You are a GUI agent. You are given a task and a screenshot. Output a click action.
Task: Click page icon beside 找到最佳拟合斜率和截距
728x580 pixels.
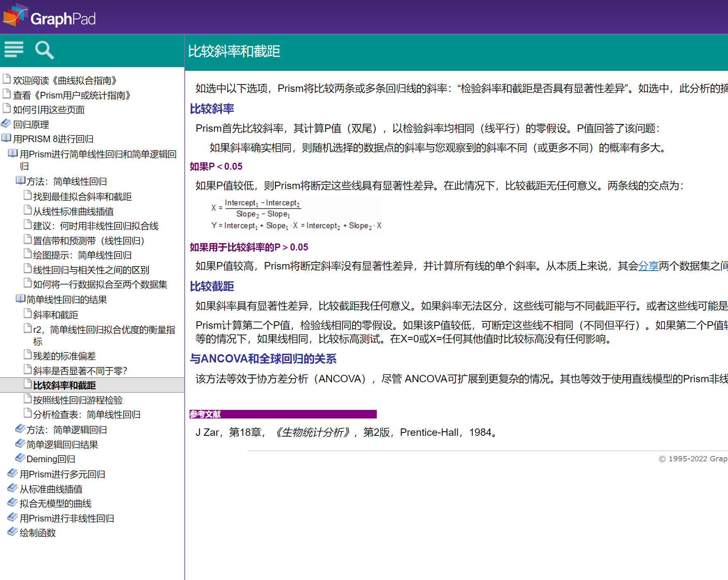tap(28, 195)
